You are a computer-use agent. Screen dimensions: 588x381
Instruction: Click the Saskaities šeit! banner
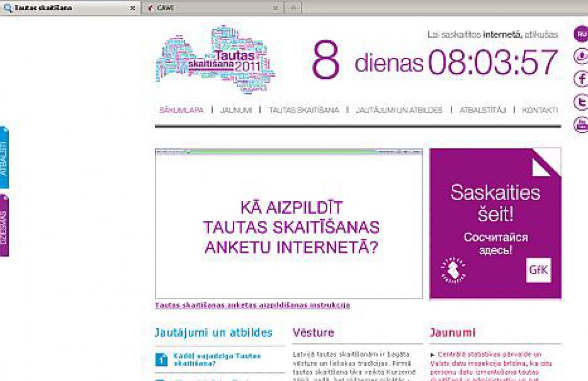(x=495, y=215)
